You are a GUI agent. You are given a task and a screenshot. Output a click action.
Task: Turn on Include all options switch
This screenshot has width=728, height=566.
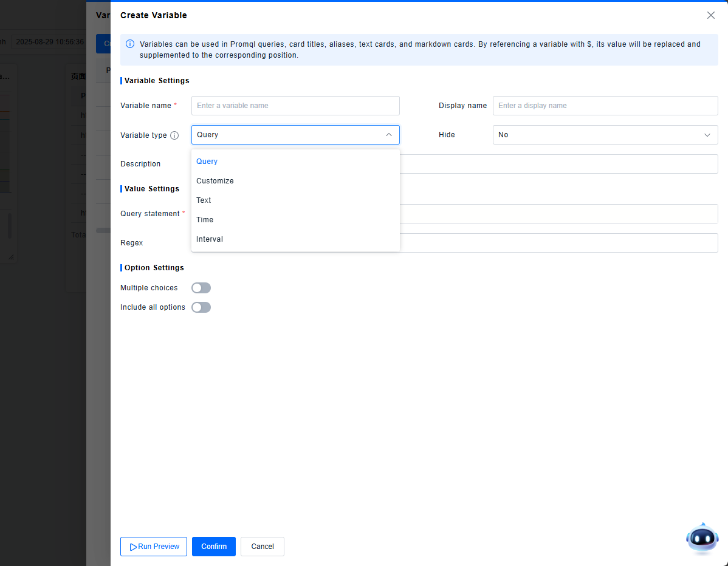click(201, 307)
